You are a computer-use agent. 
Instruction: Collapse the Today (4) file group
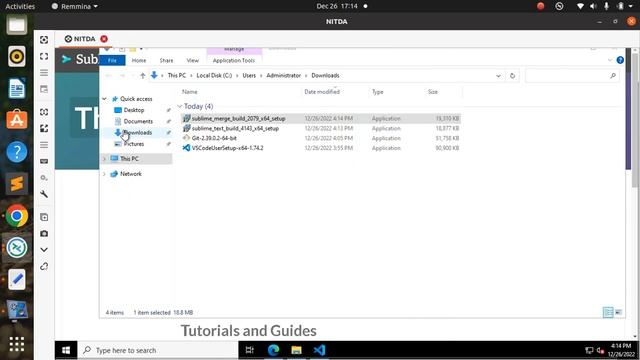[x=180, y=107]
